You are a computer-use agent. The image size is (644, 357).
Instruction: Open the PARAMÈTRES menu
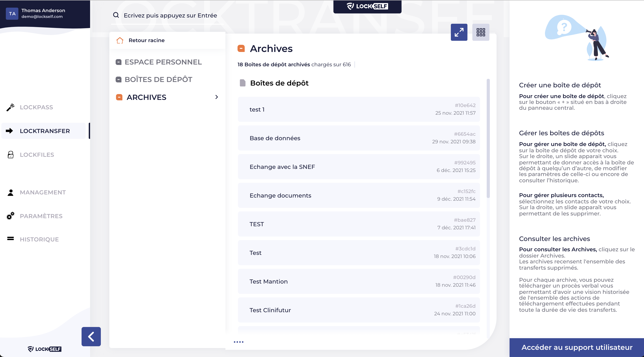(x=41, y=216)
